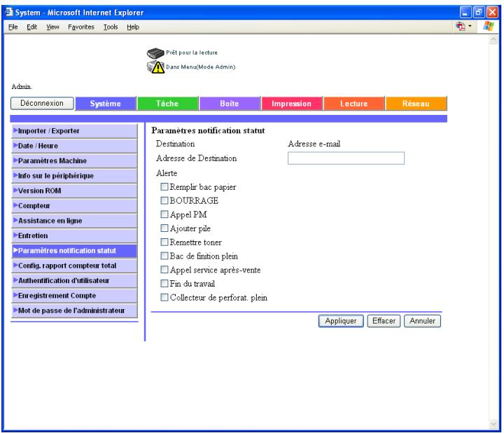504x433 pixels.
Task: Click the Dans Menu(Mode Admin) status text
Action: coord(201,67)
